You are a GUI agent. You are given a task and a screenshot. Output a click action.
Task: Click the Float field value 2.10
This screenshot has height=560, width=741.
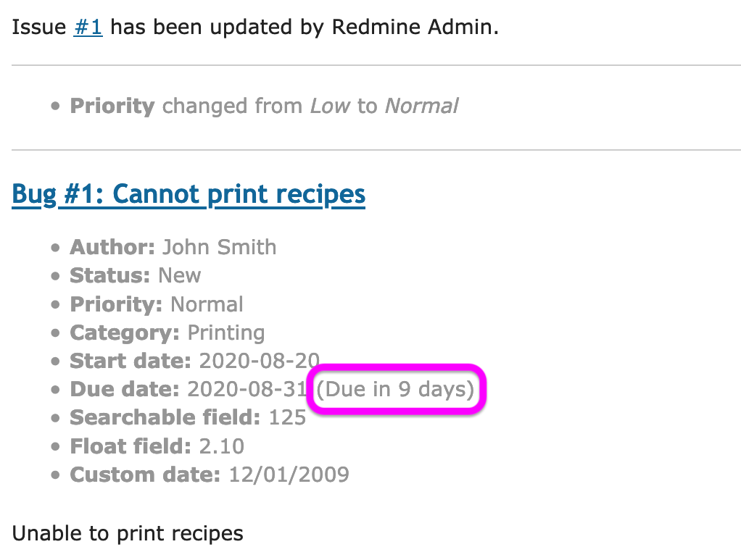(222, 447)
